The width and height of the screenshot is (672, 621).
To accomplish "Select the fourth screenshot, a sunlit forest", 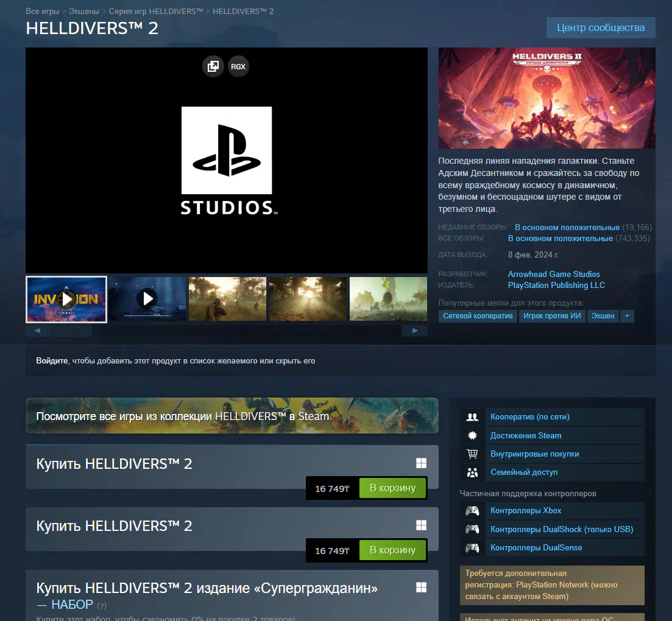I will (308, 298).
